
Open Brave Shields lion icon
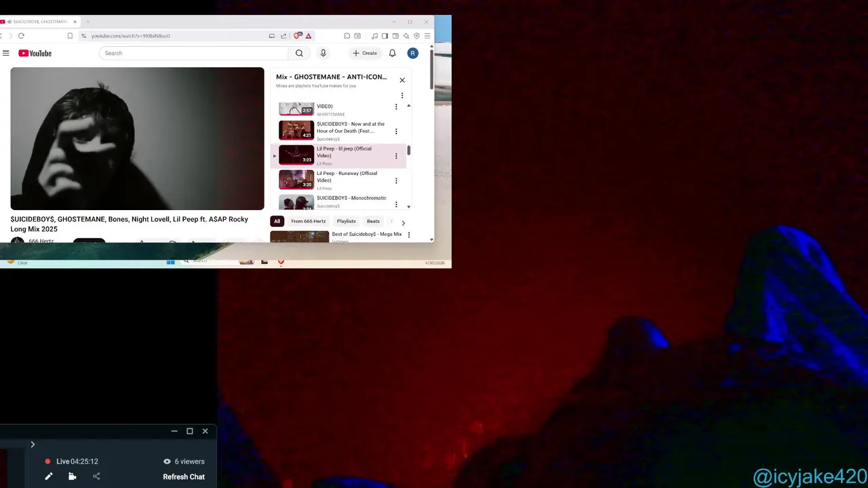tap(297, 36)
